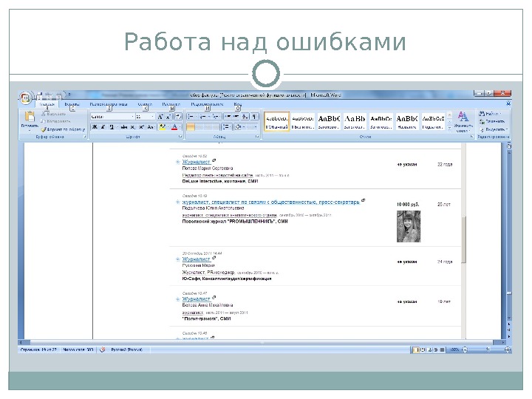Click the large Paste clipboard icon
The width and height of the screenshot is (532, 399).
point(30,117)
